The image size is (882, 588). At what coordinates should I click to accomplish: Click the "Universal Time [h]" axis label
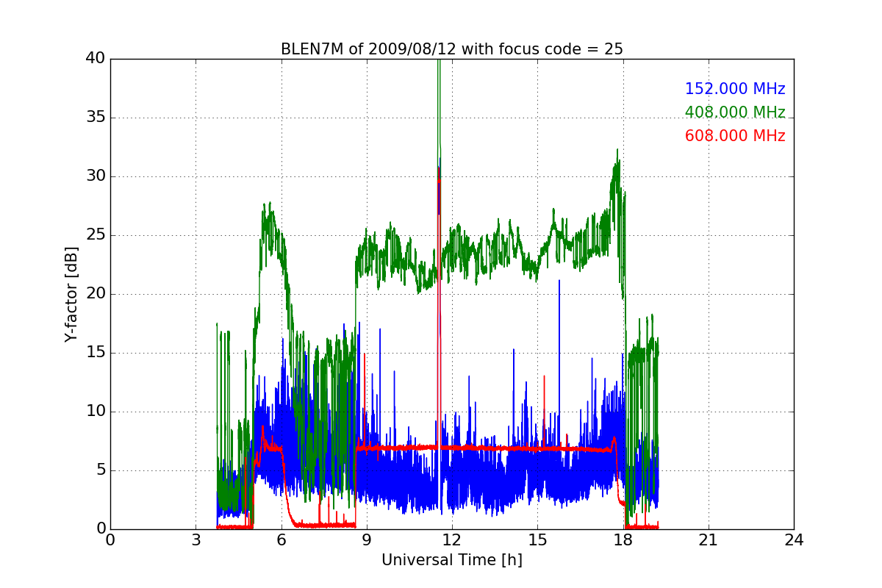pyautogui.click(x=452, y=560)
